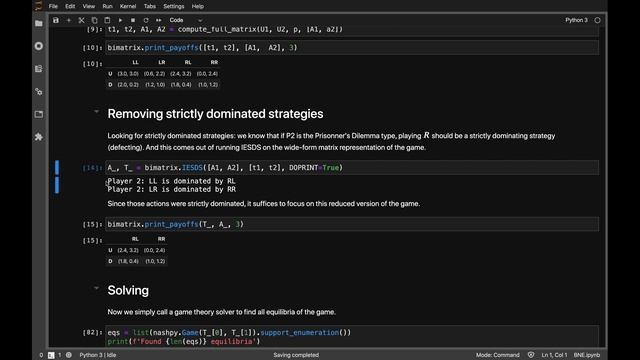The width and height of the screenshot is (640, 360).
Task: Restart the kernel
Action: [146, 20]
